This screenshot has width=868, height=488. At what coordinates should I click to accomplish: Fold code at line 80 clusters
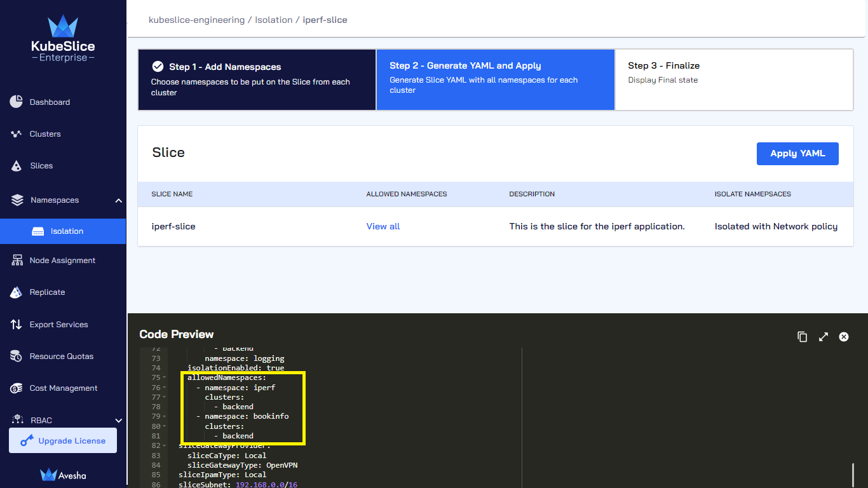tap(164, 426)
